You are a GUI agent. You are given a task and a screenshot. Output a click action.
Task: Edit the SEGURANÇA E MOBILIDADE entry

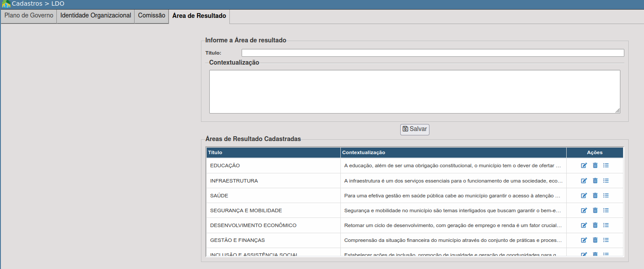point(584,210)
